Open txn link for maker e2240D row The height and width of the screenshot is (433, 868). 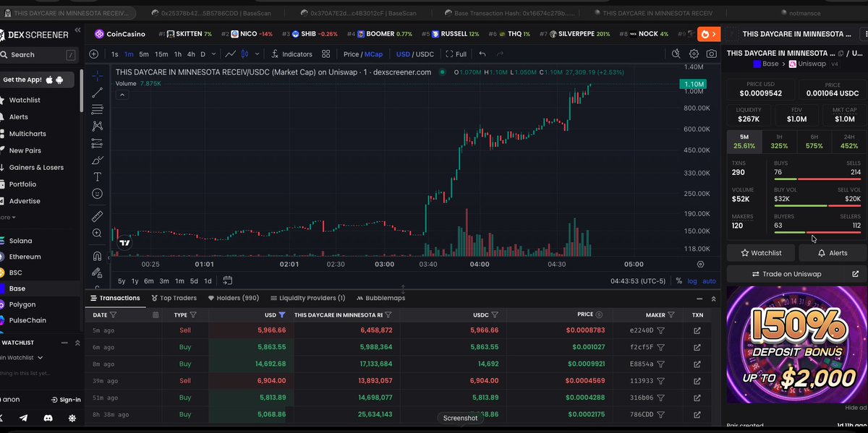[697, 330]
